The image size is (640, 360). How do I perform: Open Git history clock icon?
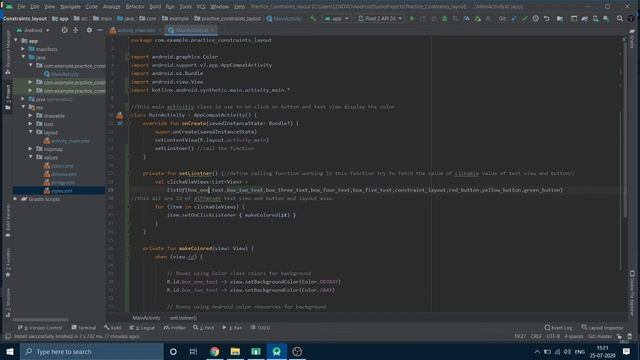tap(536, 19)
